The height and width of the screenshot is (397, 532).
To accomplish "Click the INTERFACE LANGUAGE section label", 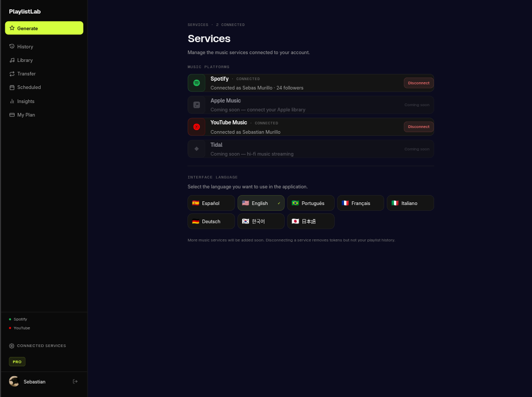I will (213, 177).
